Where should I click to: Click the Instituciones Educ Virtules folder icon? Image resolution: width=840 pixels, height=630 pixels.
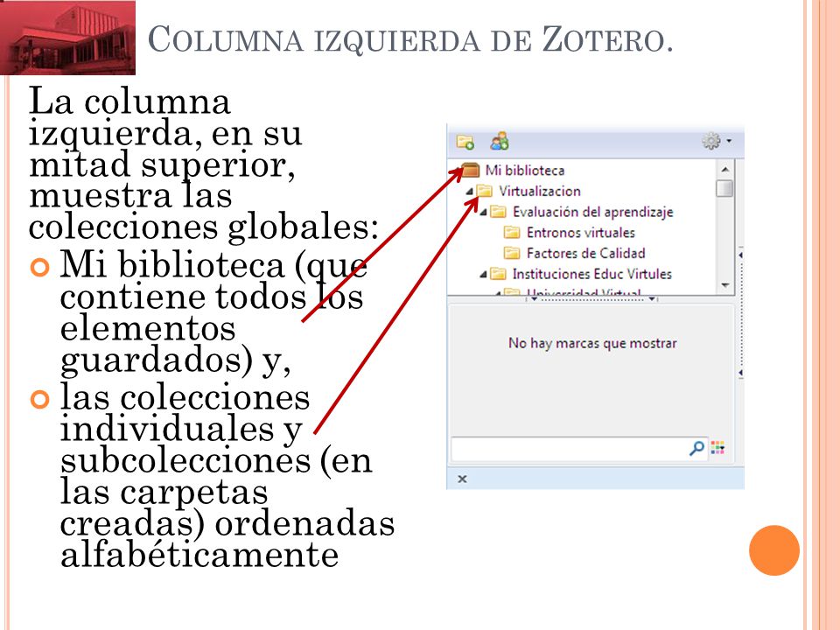coord(498,274)
